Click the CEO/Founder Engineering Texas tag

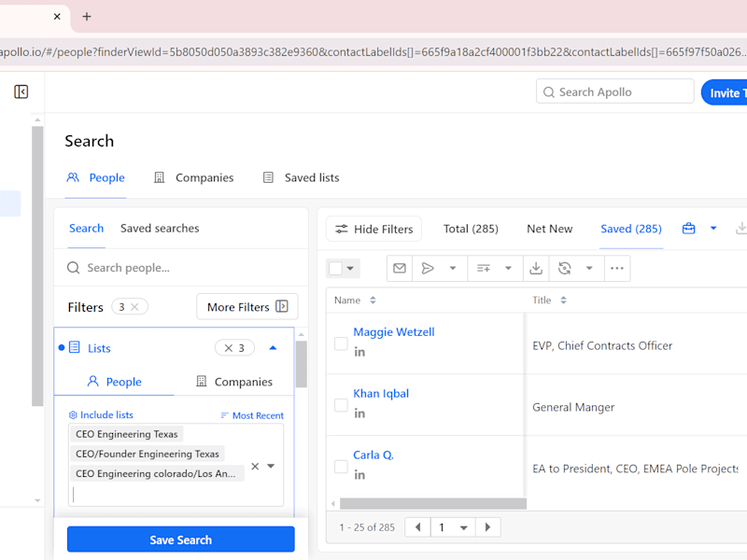148,454
